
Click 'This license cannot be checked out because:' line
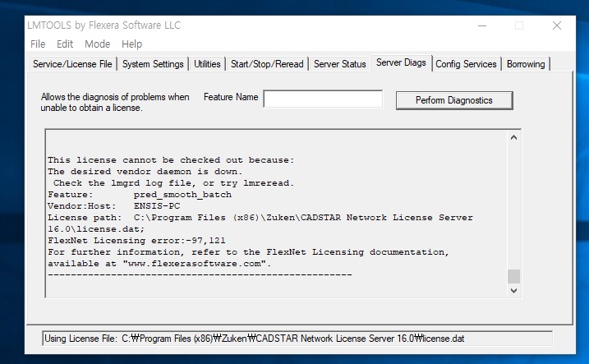pos(171,160)
